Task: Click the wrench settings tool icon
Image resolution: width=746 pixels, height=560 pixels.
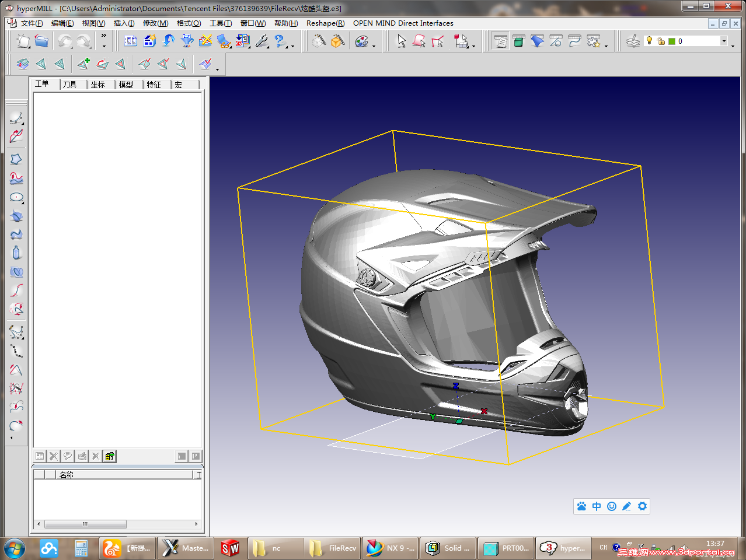Action: click(262, 41)
